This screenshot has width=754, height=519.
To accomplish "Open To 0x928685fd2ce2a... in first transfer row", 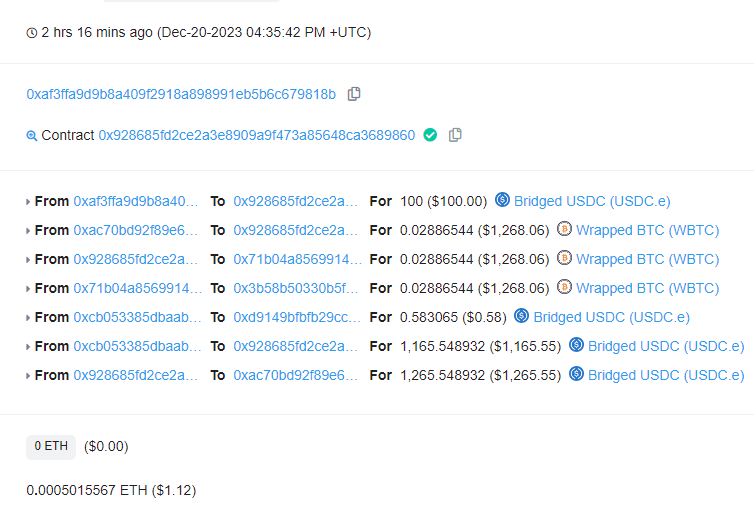I will 296,201.
